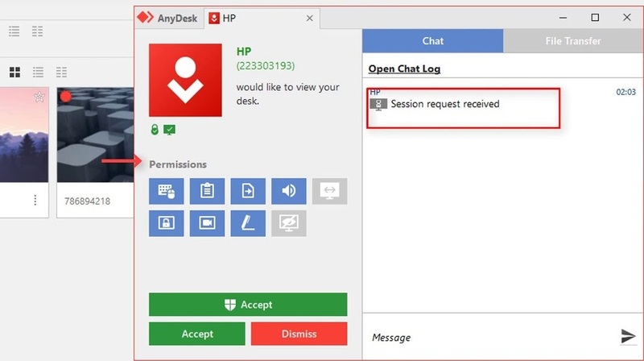This screenshot has height=361, width=644.
Task: Click the TCP tunneling permission icon
Action: click(x=329, y=191)
